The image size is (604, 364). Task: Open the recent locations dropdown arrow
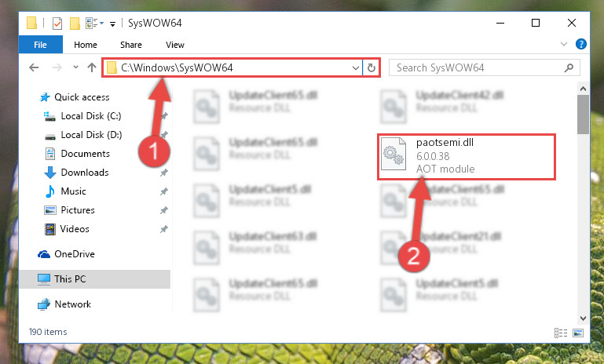coord(75,67)
